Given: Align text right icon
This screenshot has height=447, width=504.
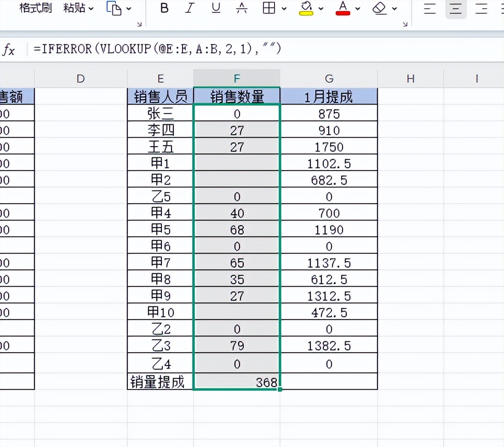Looking at the screenshot, I should [481, 8].
